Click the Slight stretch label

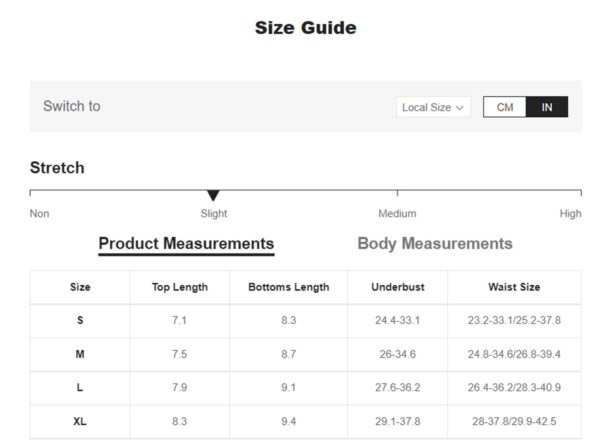coord(214,214)
